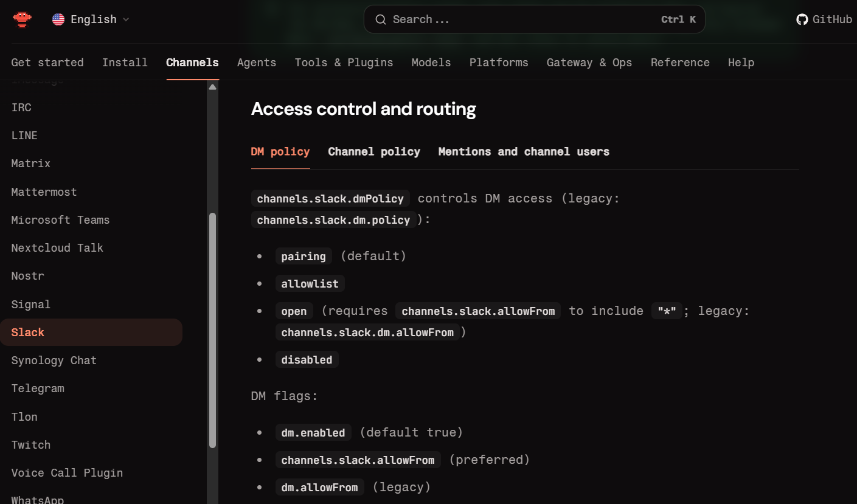
Task: Click the dm.enabled code label
Action: click(x=313, y=432)
